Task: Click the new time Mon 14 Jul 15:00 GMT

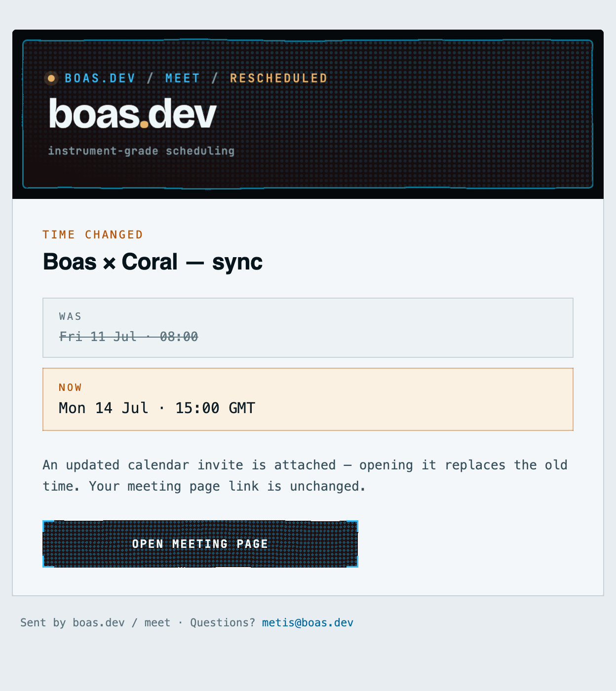Action: tap(157, 408)
